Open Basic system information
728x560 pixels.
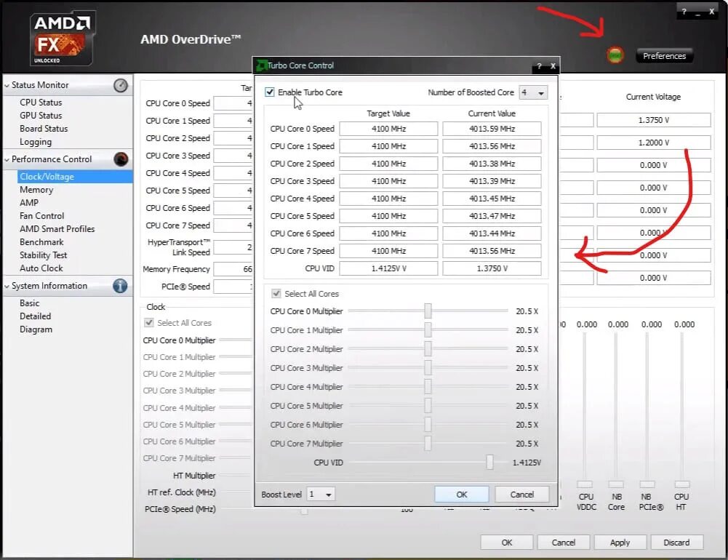click(30, 303)
